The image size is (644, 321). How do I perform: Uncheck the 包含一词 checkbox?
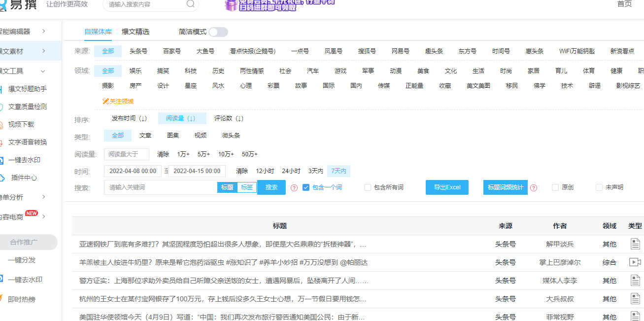point(306,187)
